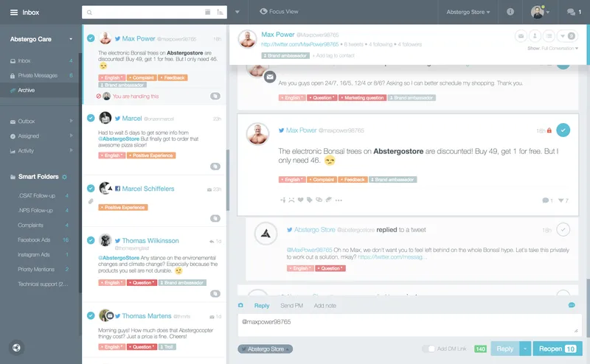The height and width of the screenshot is (364, 590).
Task: Click sentiment face icon under tweet
Action: click(291, 200)
